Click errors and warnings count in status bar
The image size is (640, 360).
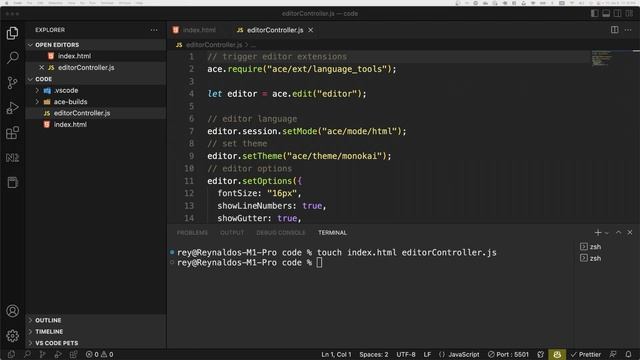(99, 354)
